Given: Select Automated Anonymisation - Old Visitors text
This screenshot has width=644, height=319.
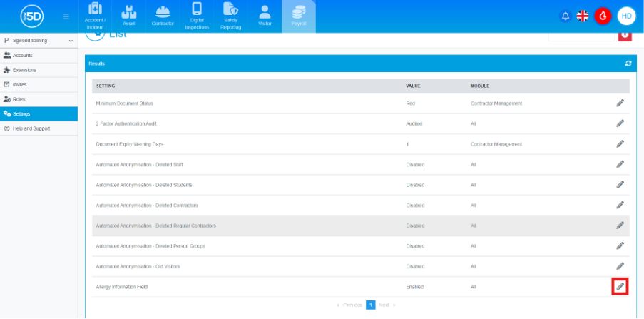Looking at the screenshot, I should coord(138,267).
